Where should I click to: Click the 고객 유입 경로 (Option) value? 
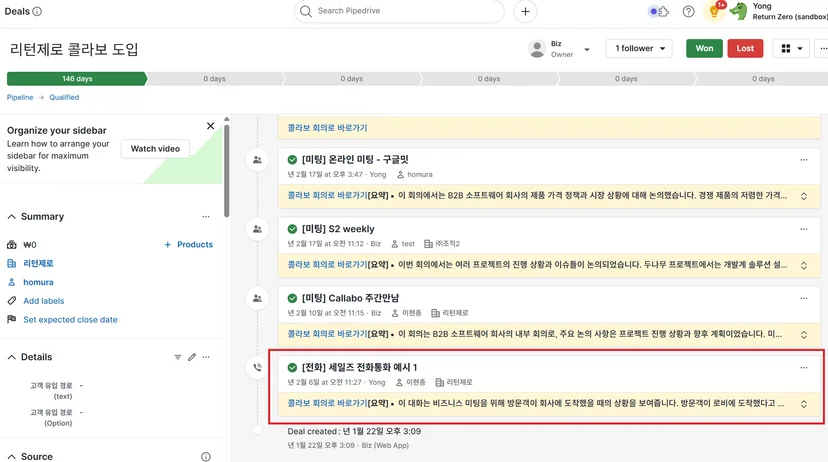(x=81, y=412)
